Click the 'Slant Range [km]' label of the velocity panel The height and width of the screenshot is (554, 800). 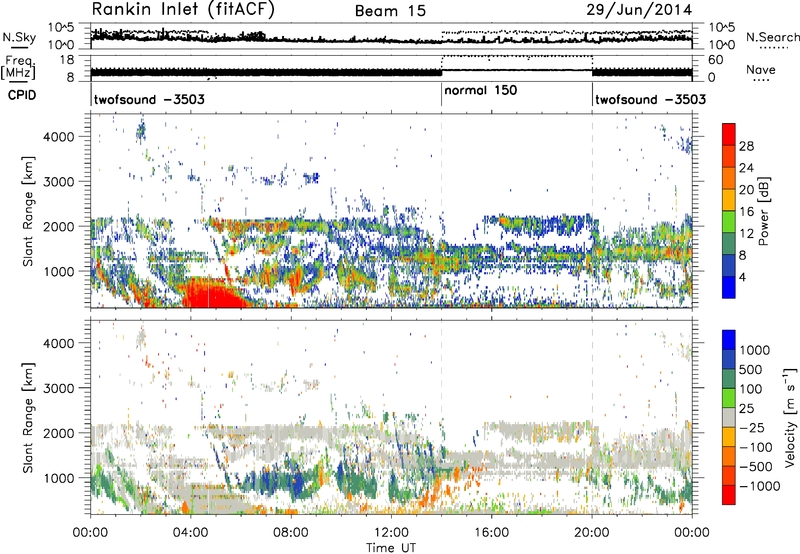coord(28,417)
